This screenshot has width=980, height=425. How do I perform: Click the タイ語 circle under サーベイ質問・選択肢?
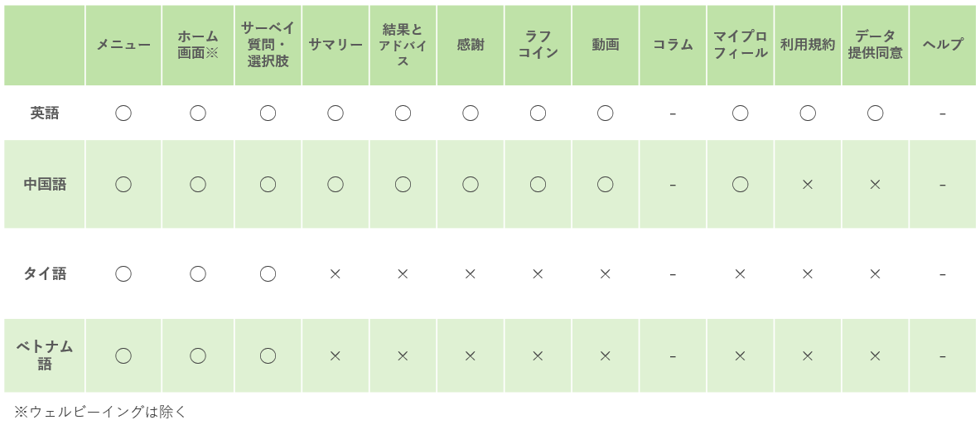(268, 273)
